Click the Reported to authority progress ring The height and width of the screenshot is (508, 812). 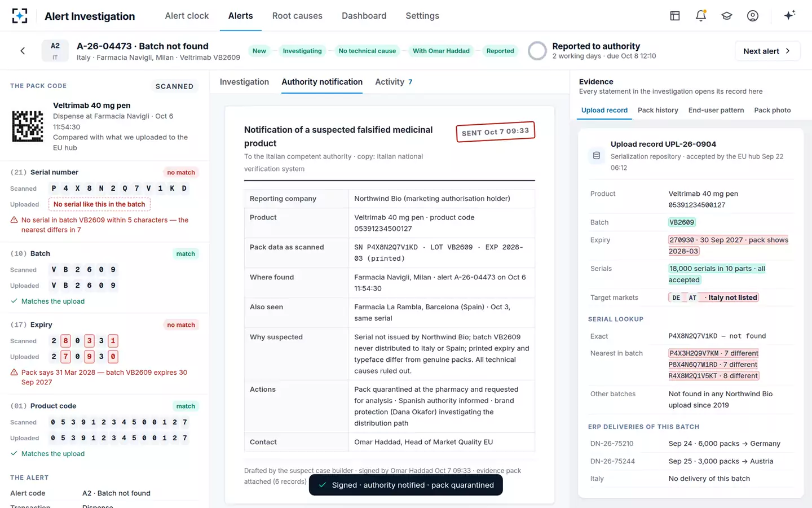pos(537,51)
